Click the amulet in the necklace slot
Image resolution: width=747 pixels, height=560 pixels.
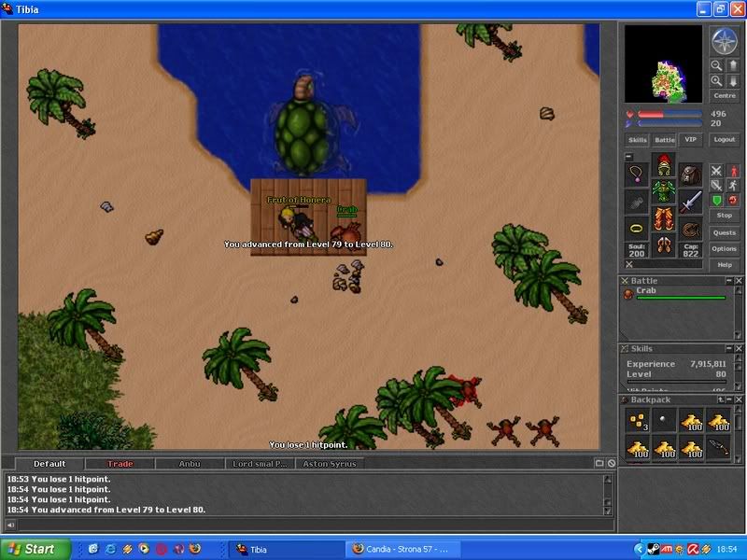point(637,175)
